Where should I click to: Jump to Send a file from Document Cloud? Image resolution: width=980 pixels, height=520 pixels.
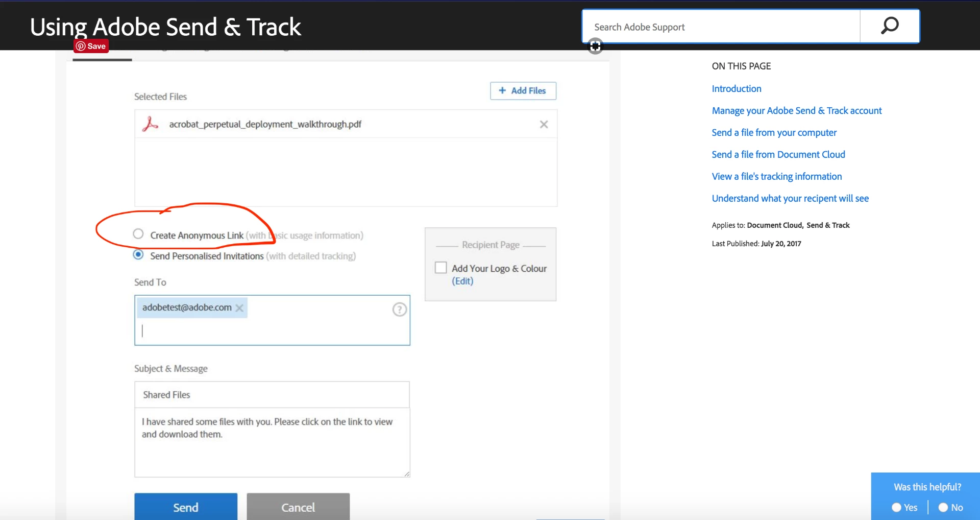click(778, 155)
